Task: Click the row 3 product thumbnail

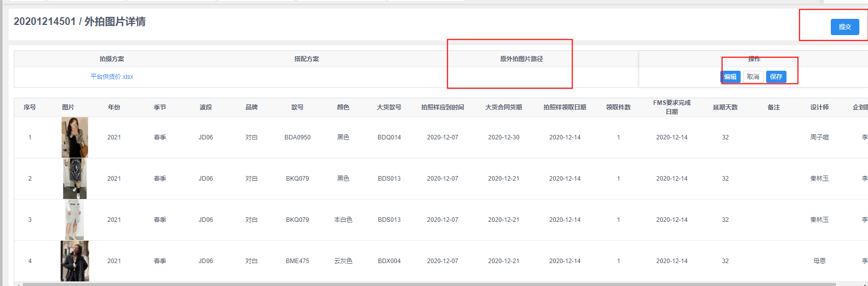Action: tap(75, 220)
